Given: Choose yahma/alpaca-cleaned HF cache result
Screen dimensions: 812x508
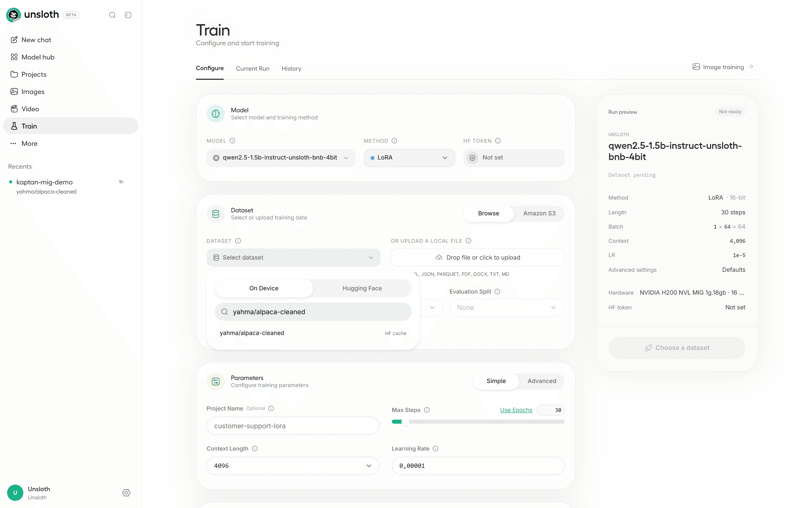Looking at the screenshot, I should pos(313,333).
